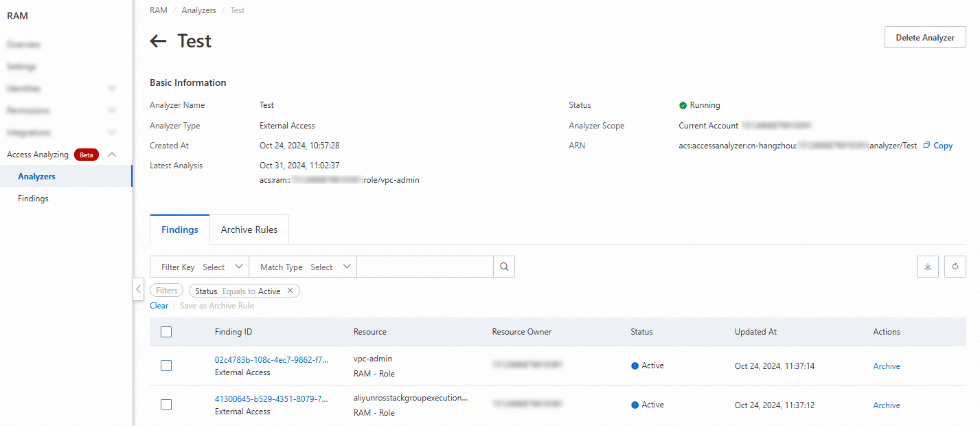Screen dimensions: 980x426
Task: Click the back arrow next to Test
Action: click(158, 41)
